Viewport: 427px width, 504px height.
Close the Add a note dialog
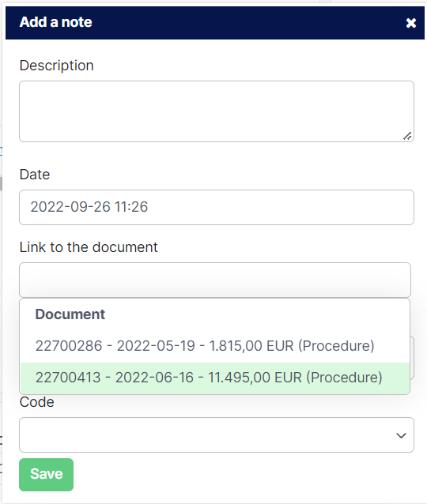click(411, 23)
